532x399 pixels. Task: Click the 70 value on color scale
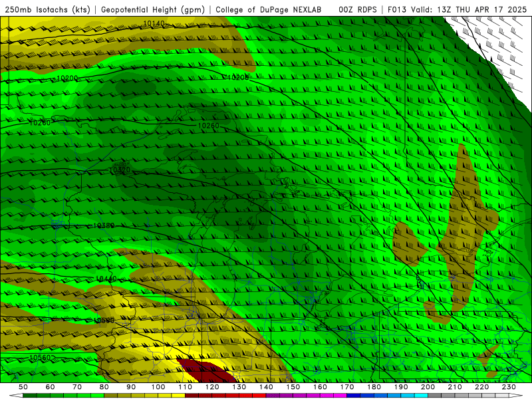point(77,387)
